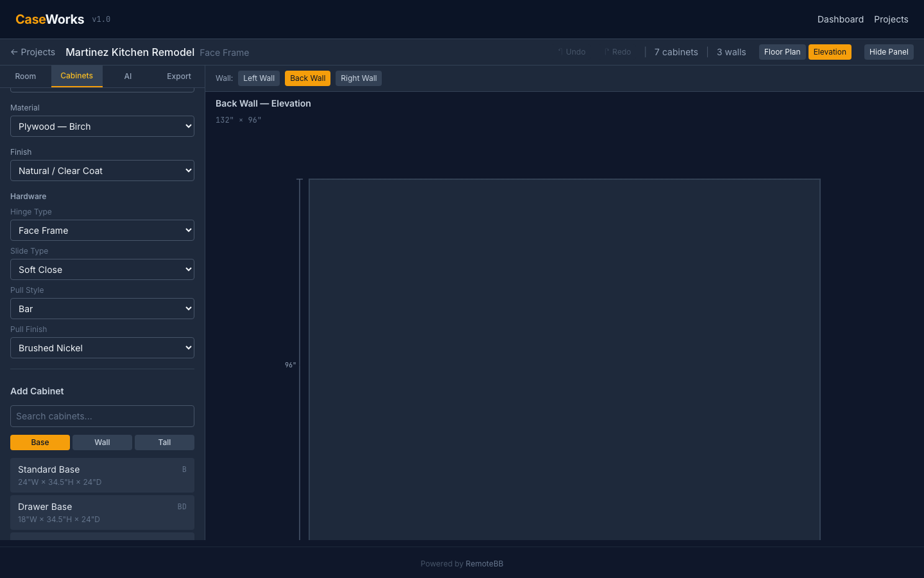Hide the side panel
This screenshot has height=578, width=924.
pos(888,52)
